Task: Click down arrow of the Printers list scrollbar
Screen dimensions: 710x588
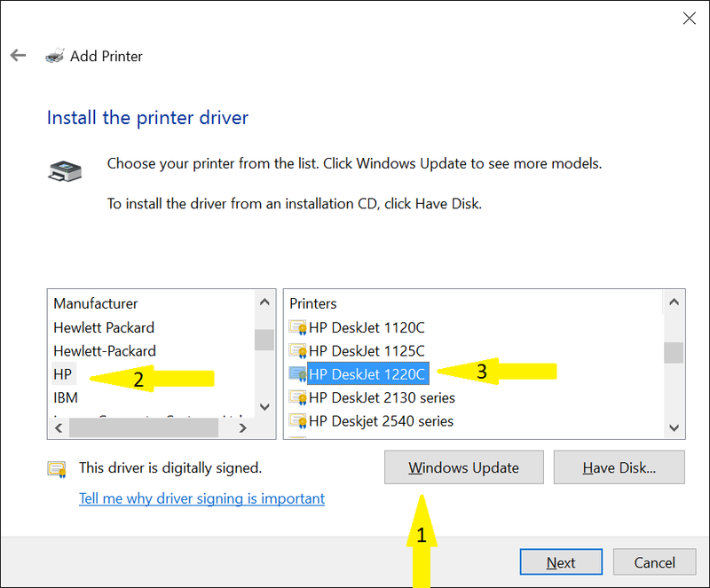Action: [x=674, y=427]
